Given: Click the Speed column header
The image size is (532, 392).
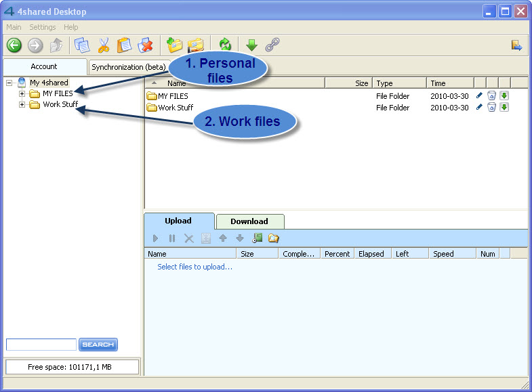Looking at the screenshot, I should coord(452,254).
